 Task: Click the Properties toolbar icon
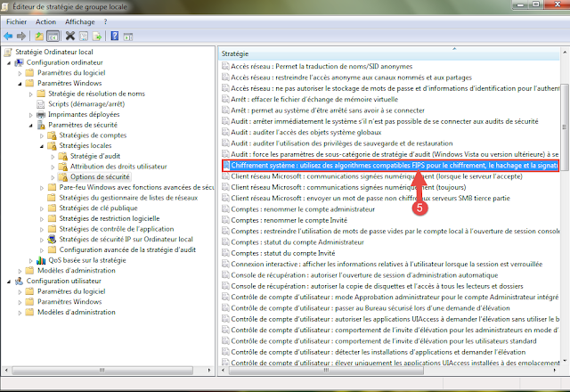click(84, 36)
